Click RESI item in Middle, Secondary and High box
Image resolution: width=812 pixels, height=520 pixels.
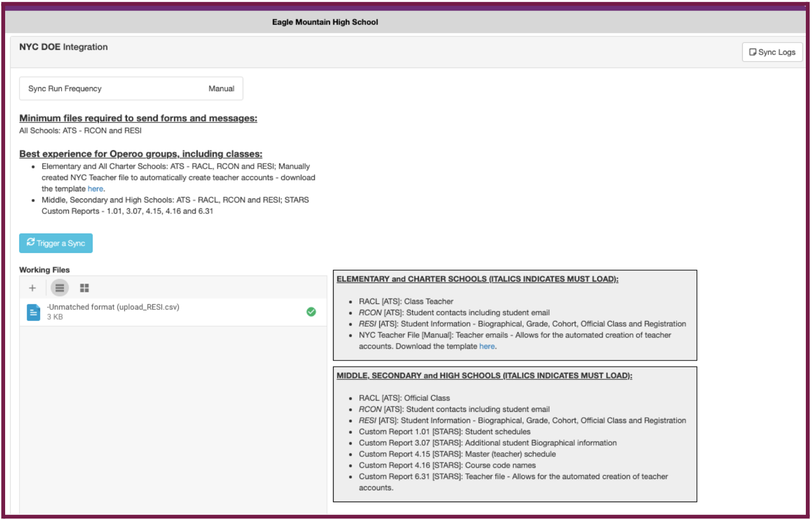coord(523,421)
